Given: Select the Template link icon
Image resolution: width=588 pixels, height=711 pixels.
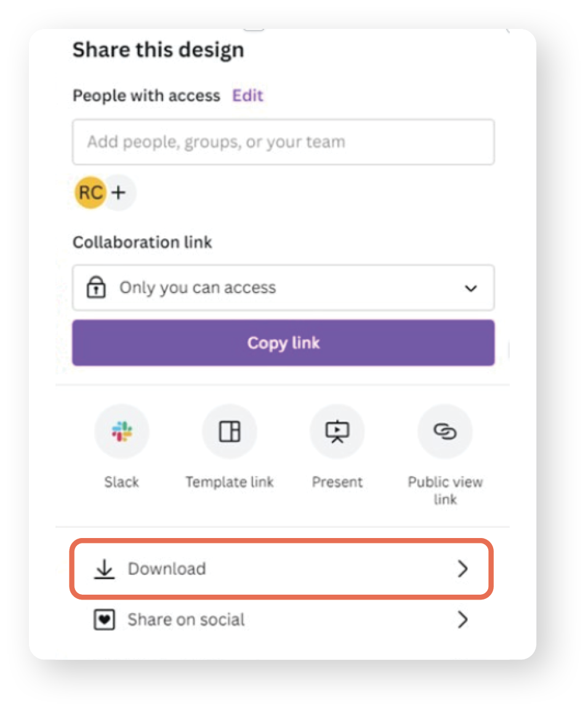Looking at the screenshot, I should (229, 431).
